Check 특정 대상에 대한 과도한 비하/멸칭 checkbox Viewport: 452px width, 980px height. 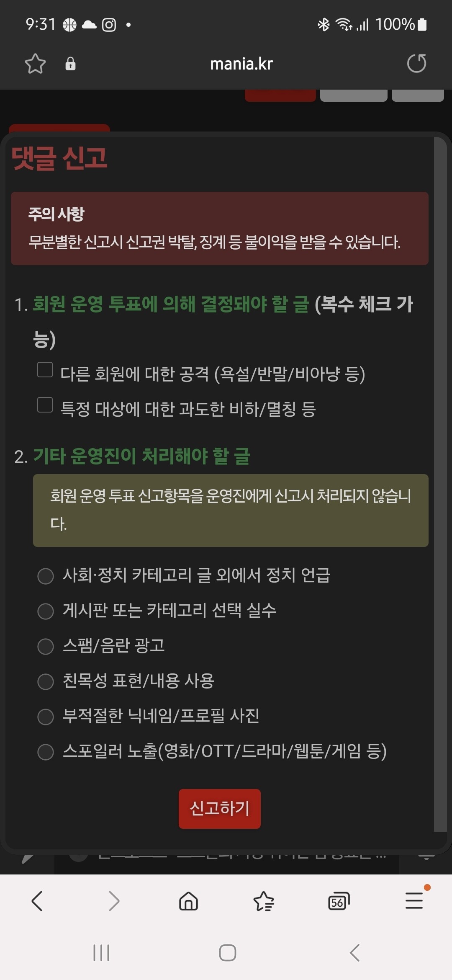coord(45,405)
